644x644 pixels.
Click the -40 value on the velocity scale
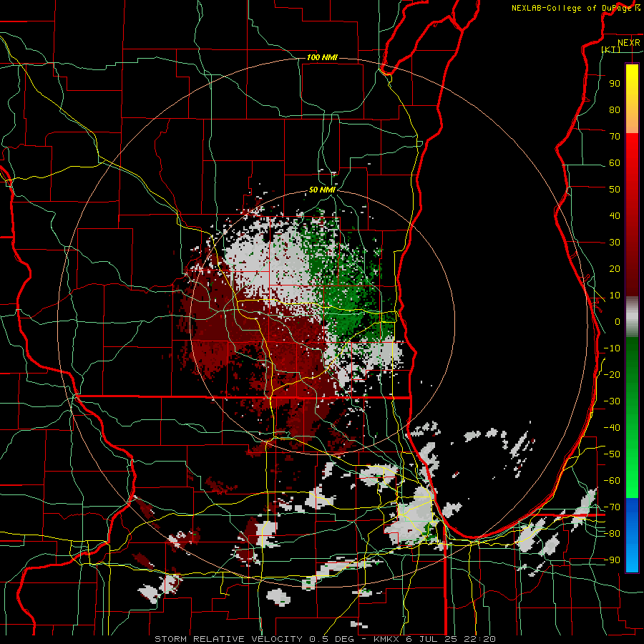coord(612,428)
